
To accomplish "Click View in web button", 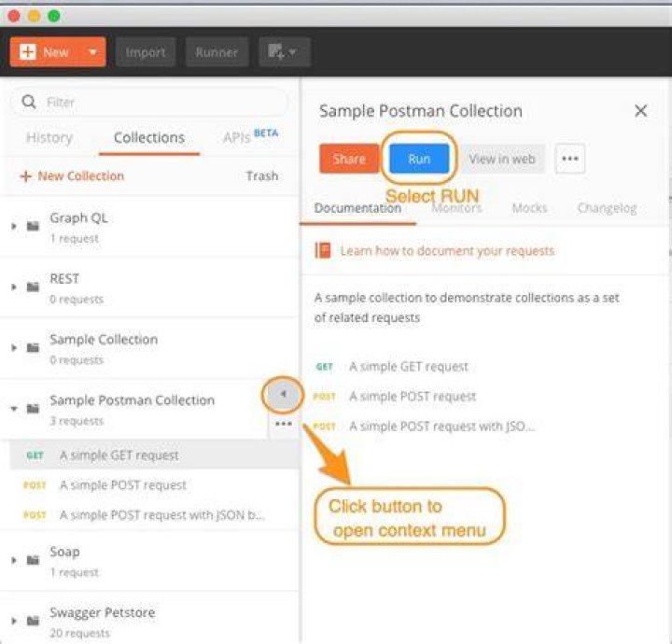I will pos(502,159).
